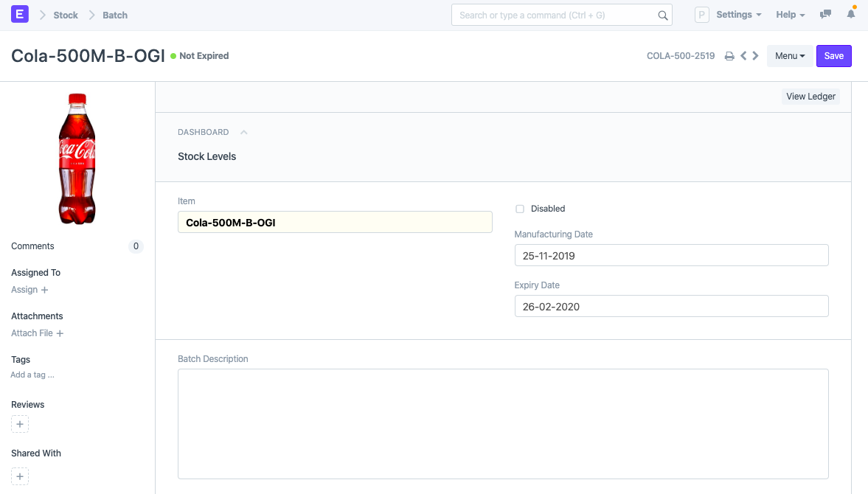
Task: Go to previous batch record arrow
Action: pos(743,56)
